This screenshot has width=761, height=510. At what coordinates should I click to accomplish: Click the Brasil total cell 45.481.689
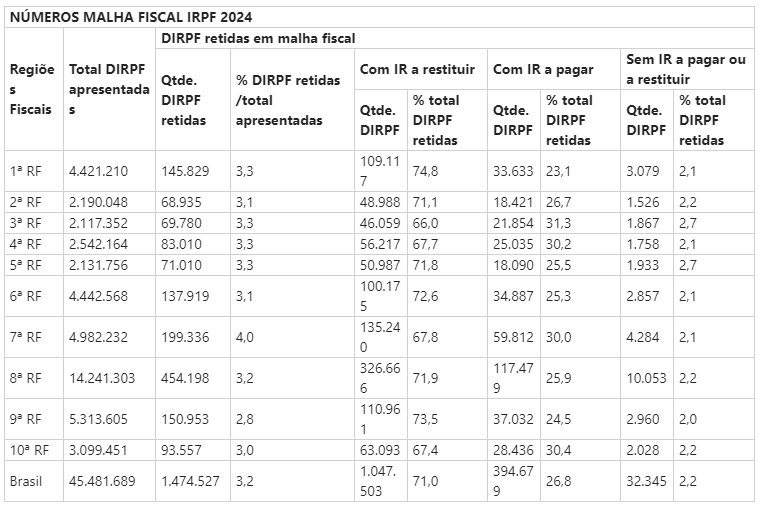click(102, 482)
